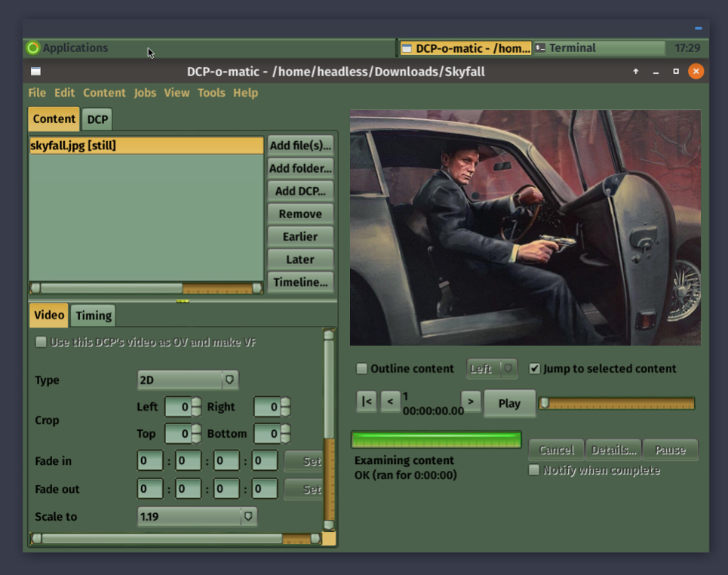Click the Bottom crop spinner arrows
Image resolution: width=728 pixels, height=575 pixels.
285,434
